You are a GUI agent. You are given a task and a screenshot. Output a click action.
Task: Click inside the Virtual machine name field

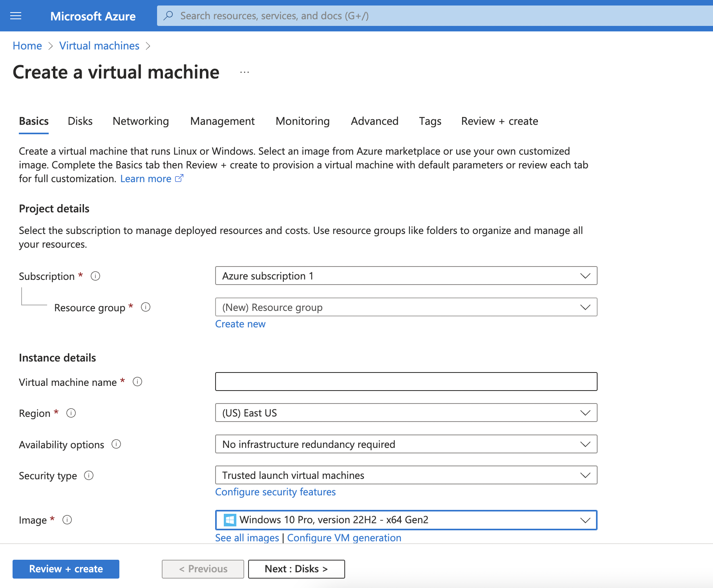(406, 381)
